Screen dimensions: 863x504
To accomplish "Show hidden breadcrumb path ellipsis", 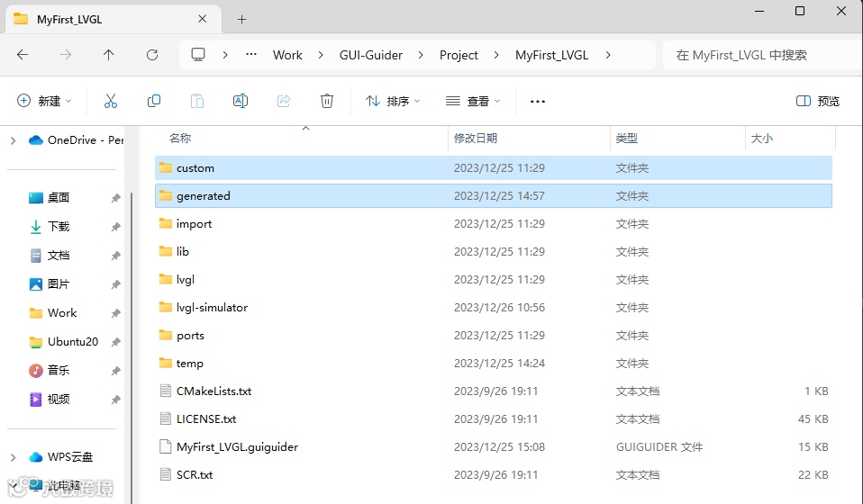I will (x=251, y=54).
